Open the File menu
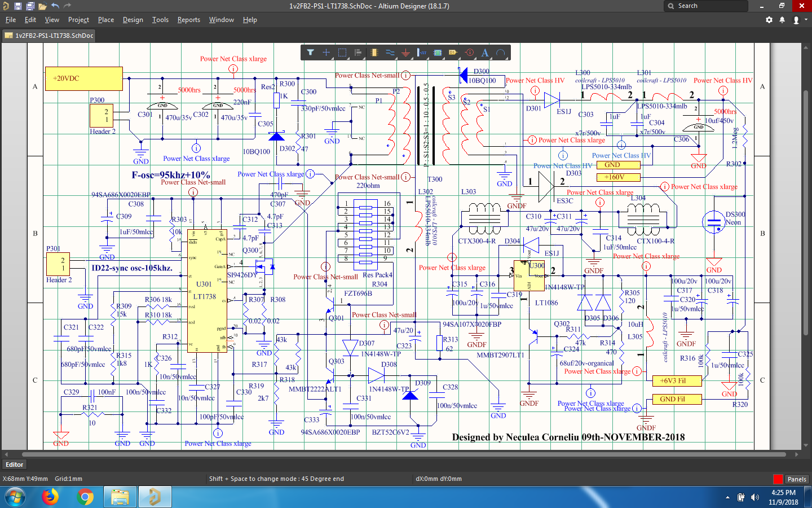Image resolution: width=812 pixels, height=508 pixels. pyautogui.click(x=11, y=20)
